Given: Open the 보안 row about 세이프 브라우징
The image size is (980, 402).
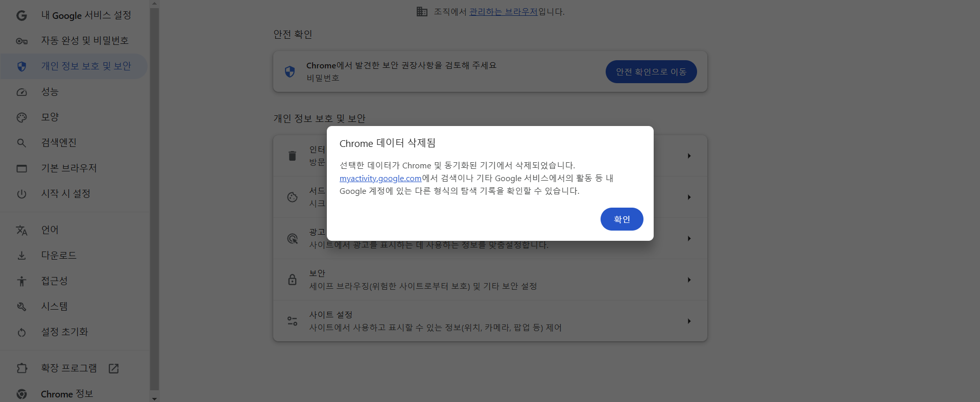Looking at the screenshot, I should tap(490, 280).
